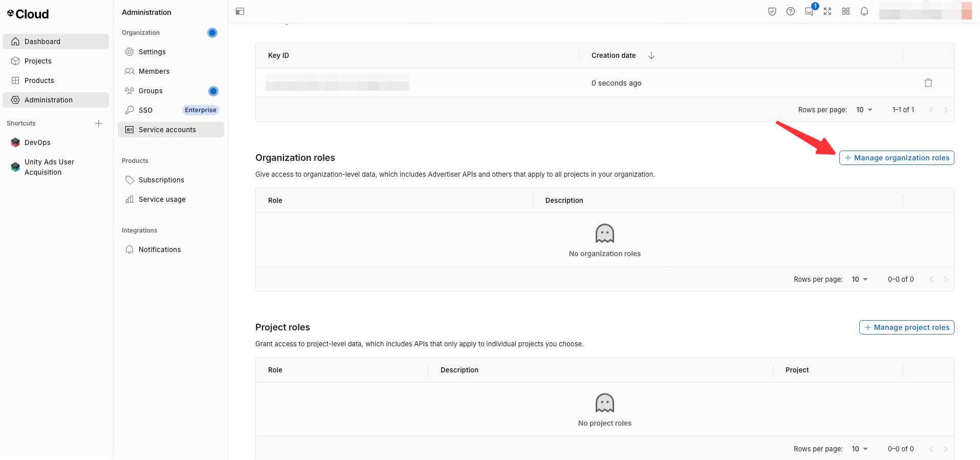The width and height of the screenshot is (980, 460).
Task: Go to previous page of organization roles
Action: 931,280
